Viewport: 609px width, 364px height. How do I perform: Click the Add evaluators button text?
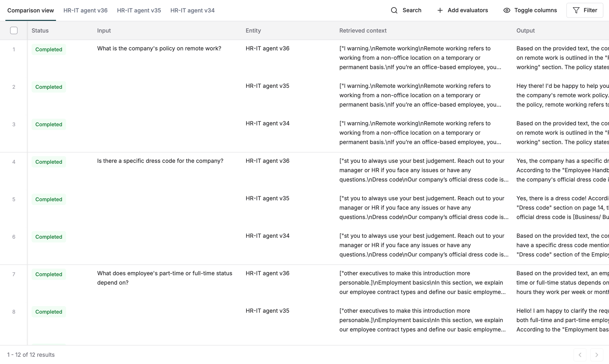pyautogui.click(x=468, y=10)
